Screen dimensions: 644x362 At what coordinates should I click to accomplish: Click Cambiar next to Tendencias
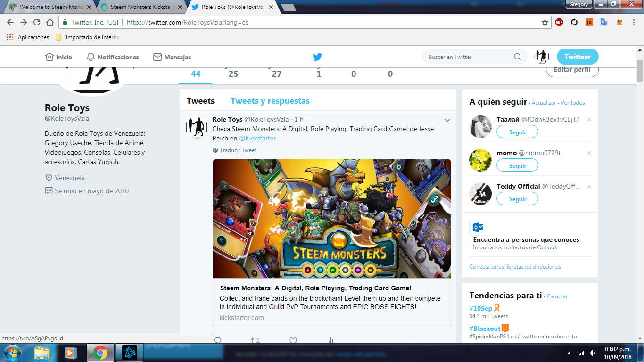(557, 296)
